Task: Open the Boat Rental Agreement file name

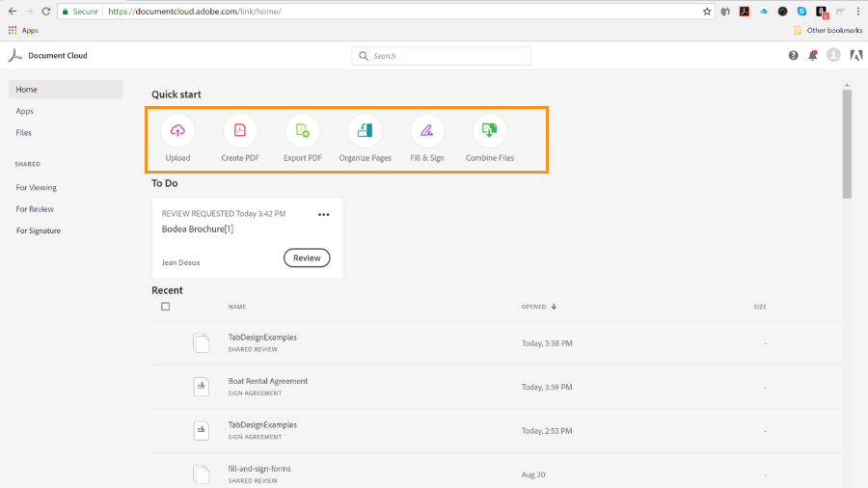Action: [x=268, y=381]
